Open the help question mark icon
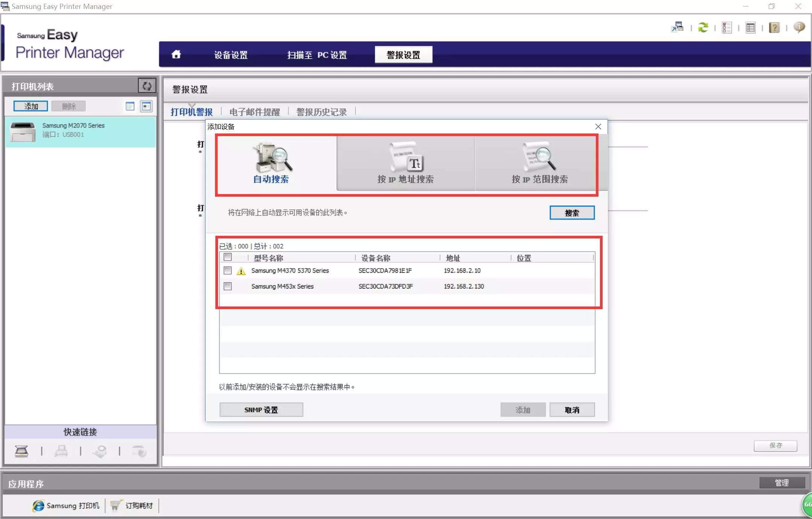Screen dimensions: 812x519 coord(774,27)
